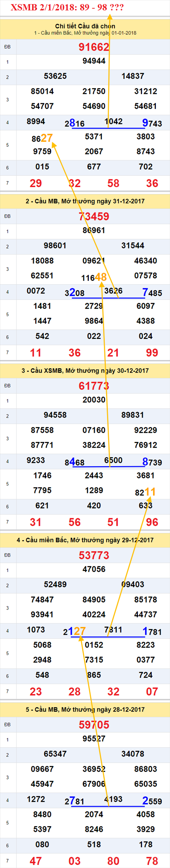Click sixth prize number 865

(x=94, y=675)
